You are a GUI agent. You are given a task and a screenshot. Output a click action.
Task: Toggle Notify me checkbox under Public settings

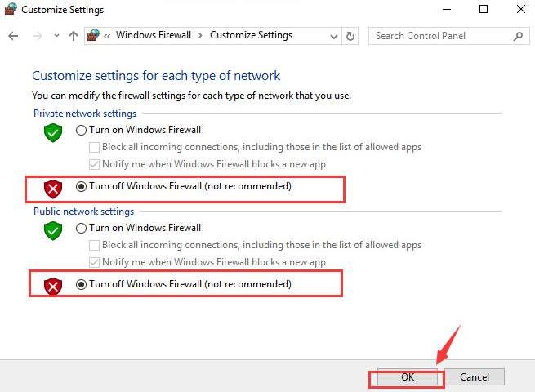[96, 262]
